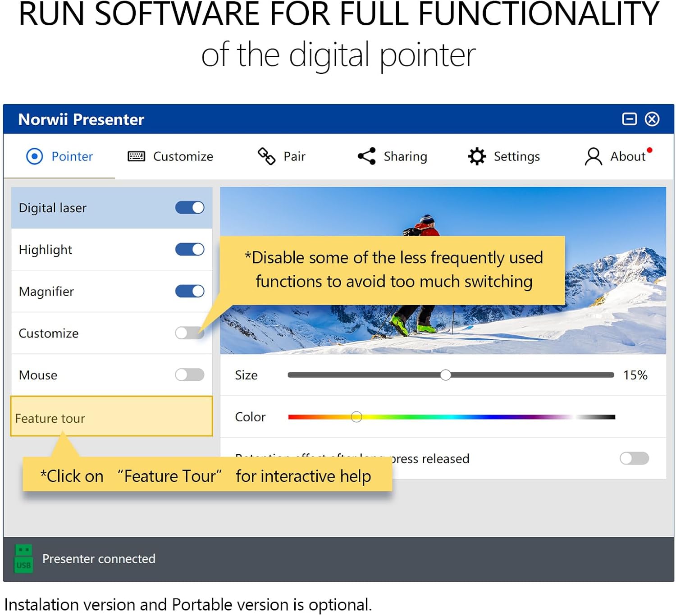This screenshot has width=676, height=616.
Task: Select the Digital laser row label
Action: coord(53,208)
